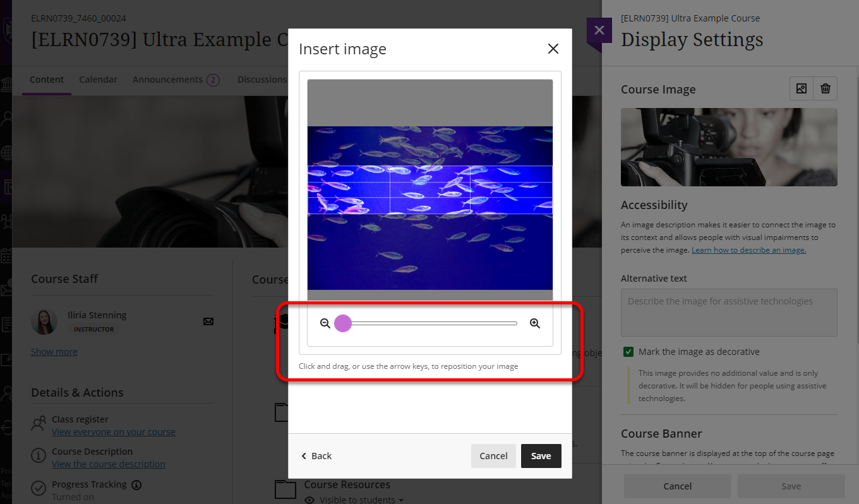Click the Course Image thumbnail
Viewport: 859px width, 504px height.
click(x=729, y=147)
